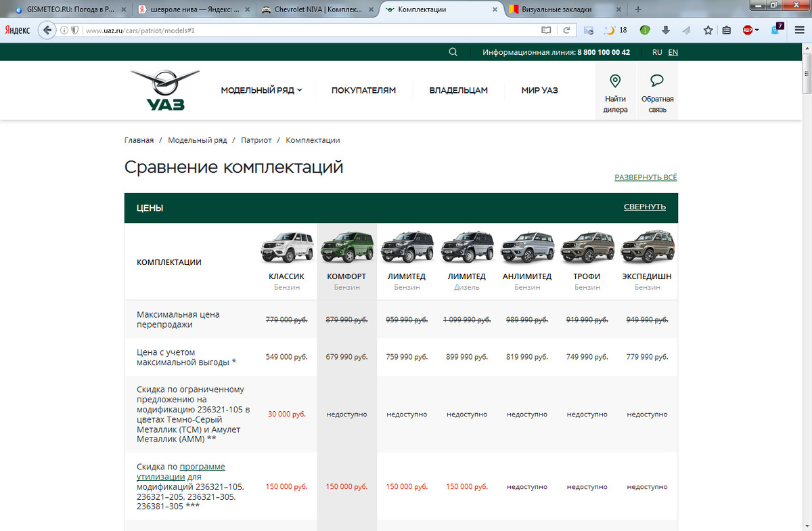Open the Владельцам menu
Image resolution: width=812 pixels, height=531 pixels.
[458, 90]
